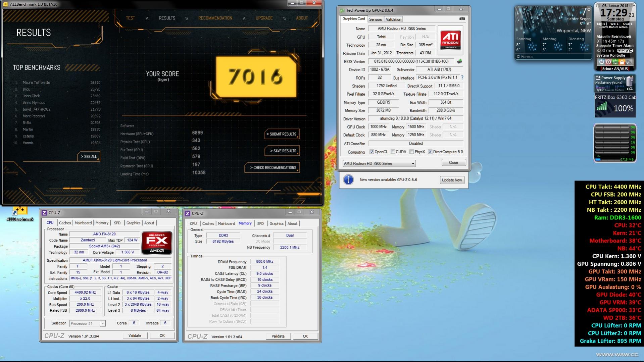Click the AMD FX logo in CPU-Z
The width and height of the screenshot is (644, 362).
point(157,243)
